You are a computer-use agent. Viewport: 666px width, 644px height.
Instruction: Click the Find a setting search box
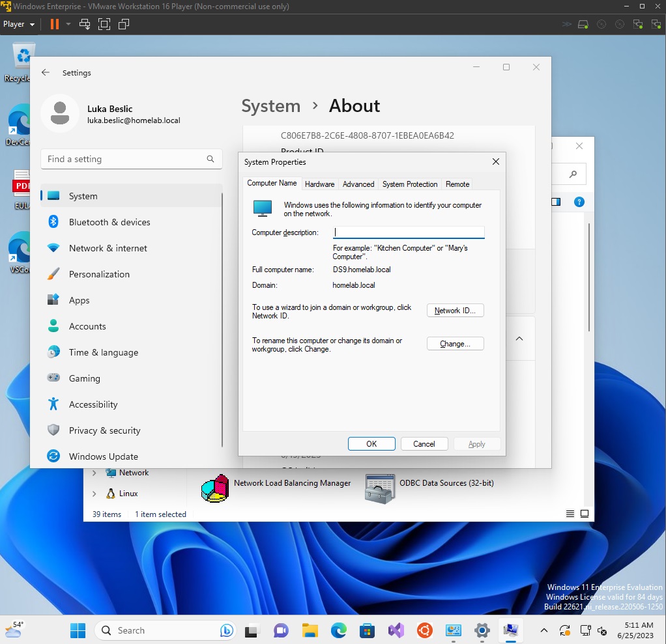point(131,159)
